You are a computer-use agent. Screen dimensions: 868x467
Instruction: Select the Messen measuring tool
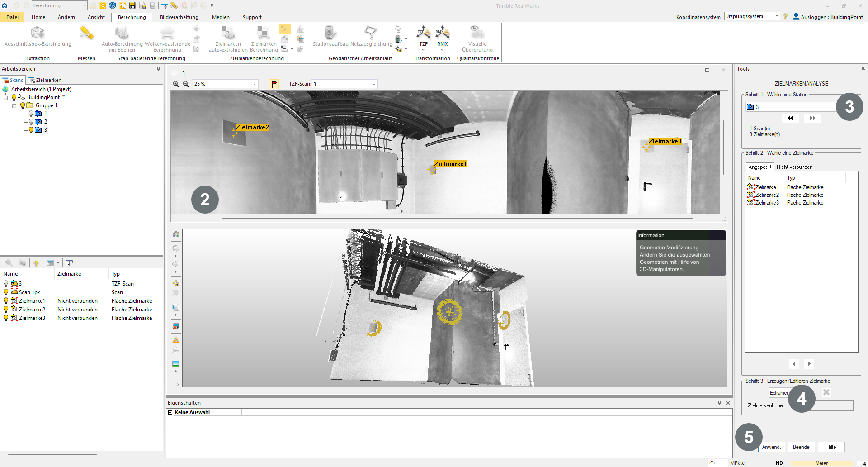coord(86,41)
